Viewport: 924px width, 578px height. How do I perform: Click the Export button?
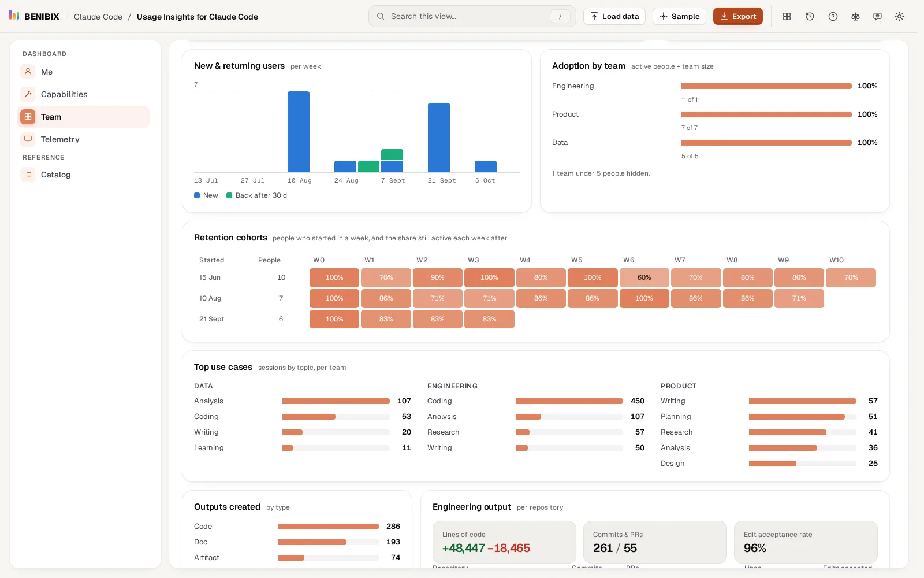pos(738,16)
